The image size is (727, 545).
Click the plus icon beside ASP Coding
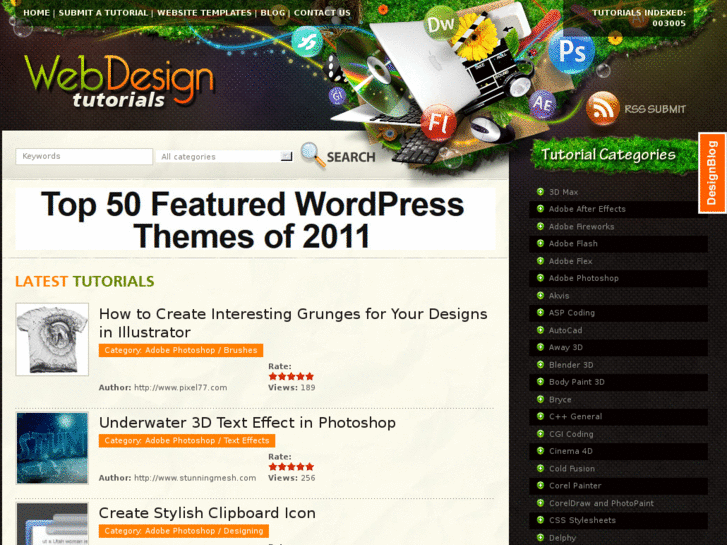pyautogui.click(x=540, y=313)
